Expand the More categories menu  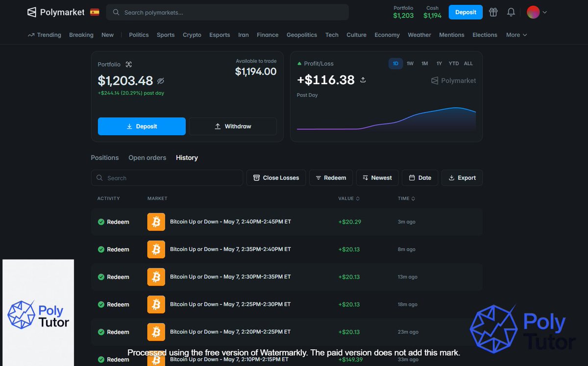pyautogui.click(x=516, y=35)
